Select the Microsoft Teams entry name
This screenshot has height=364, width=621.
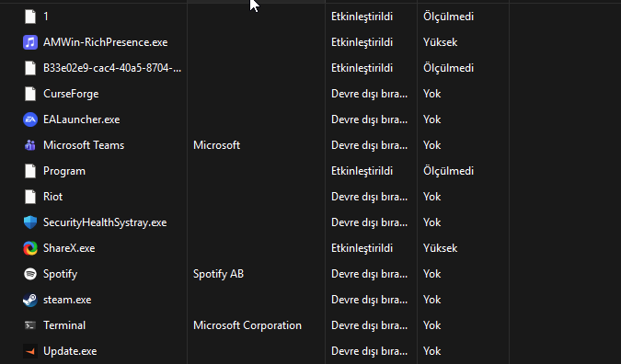(84, 145)
